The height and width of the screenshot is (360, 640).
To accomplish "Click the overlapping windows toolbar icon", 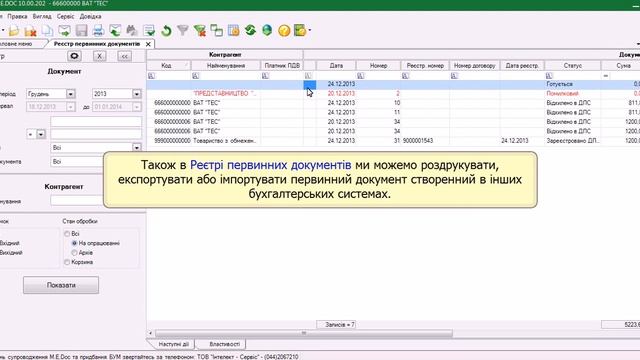I will click(x=217, y=31).
